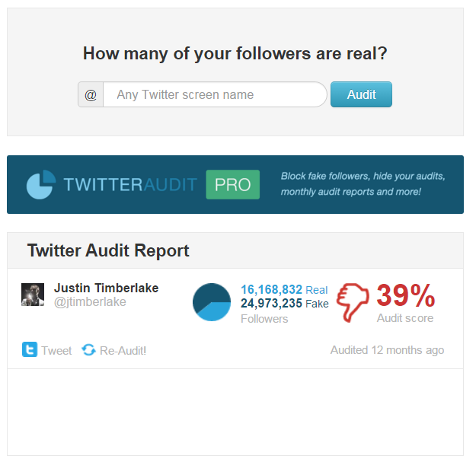This screenshot has width=476, height=462.
Task: Open the TWITTERAUDIT banner text
Action: pyautogui.click(x=130, y=184)
